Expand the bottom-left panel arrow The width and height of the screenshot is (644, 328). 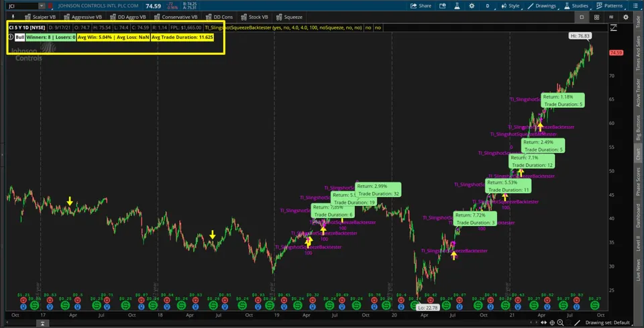tap(42, 323)
